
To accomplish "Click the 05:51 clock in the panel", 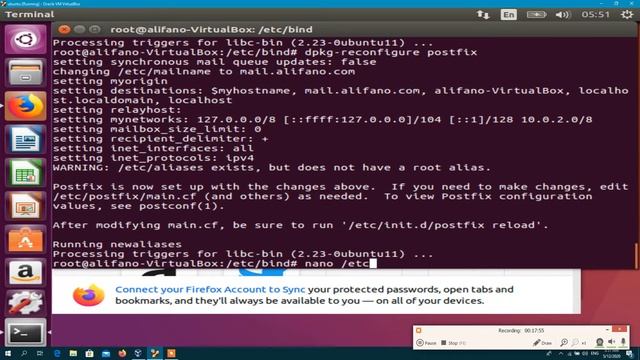I will (x=596, y=15).
